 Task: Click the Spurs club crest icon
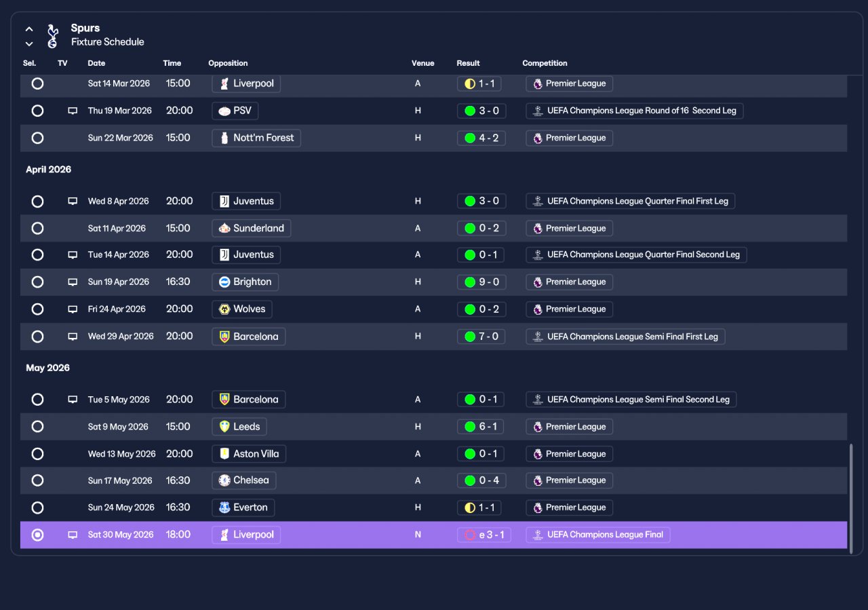[53, 36]
